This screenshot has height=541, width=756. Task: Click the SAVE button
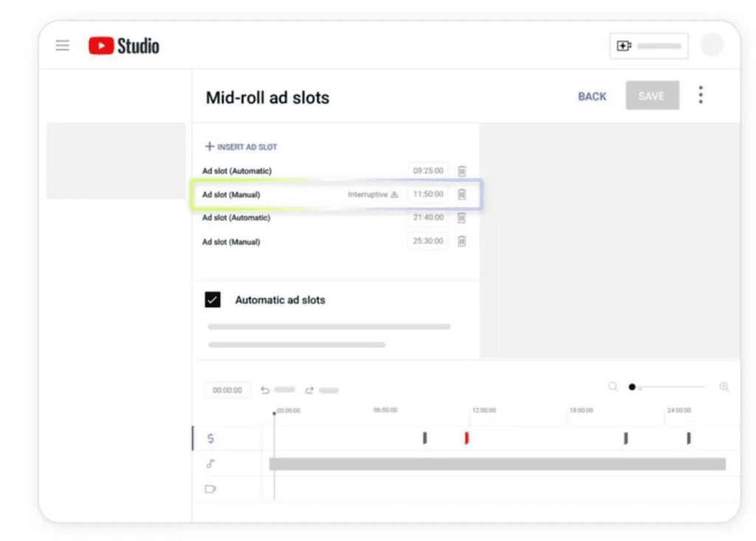tap(652, 96)
